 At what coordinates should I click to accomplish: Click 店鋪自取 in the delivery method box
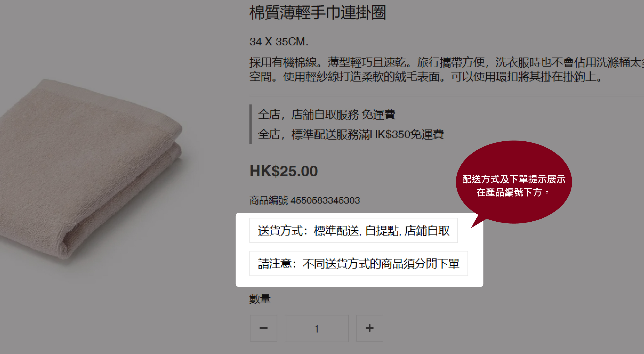[427, 231]
